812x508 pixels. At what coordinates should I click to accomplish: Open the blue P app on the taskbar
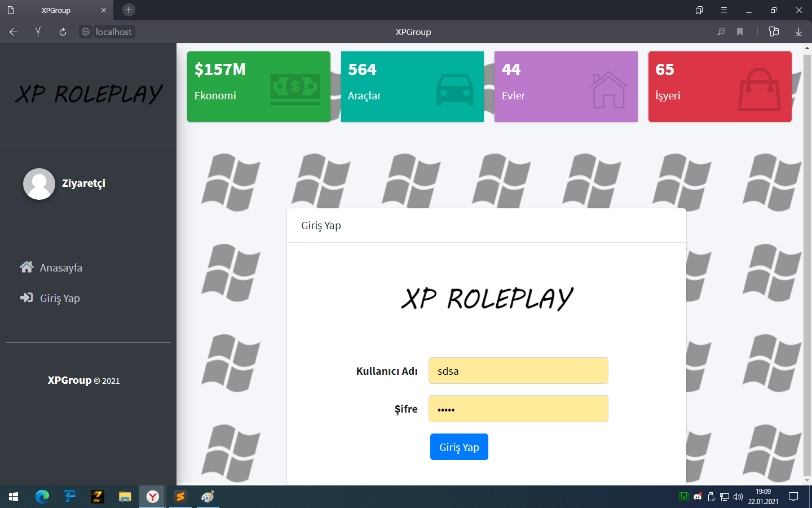(x=69, y=497)
